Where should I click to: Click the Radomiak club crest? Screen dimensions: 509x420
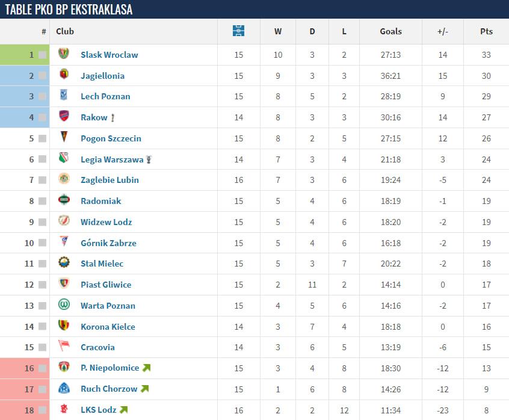tap(64, 200)
